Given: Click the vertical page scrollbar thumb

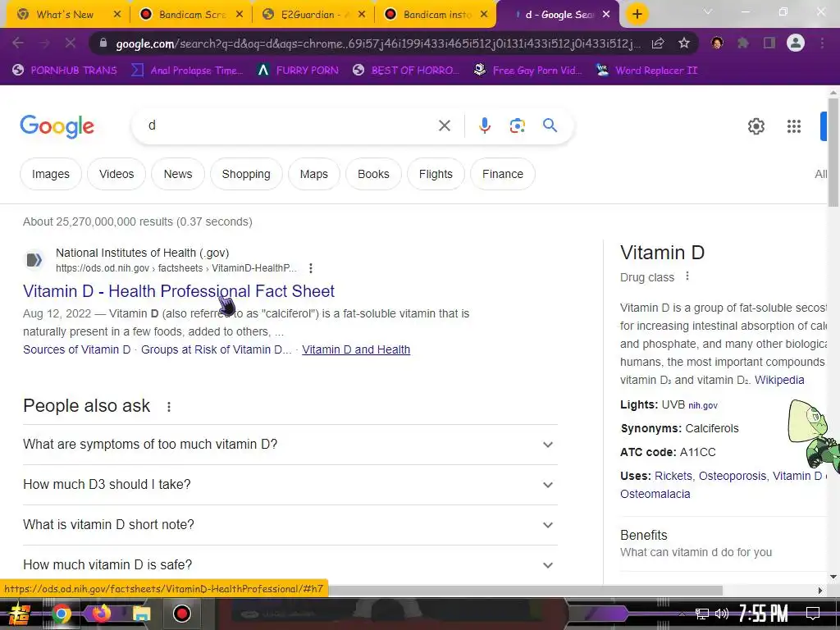Looking at the screenshot, I should (833, 152).
